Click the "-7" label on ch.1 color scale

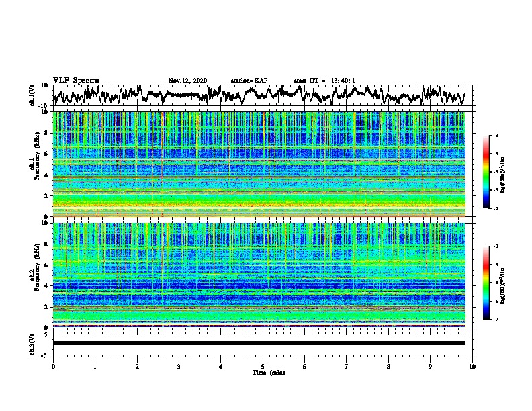point(496,208)
